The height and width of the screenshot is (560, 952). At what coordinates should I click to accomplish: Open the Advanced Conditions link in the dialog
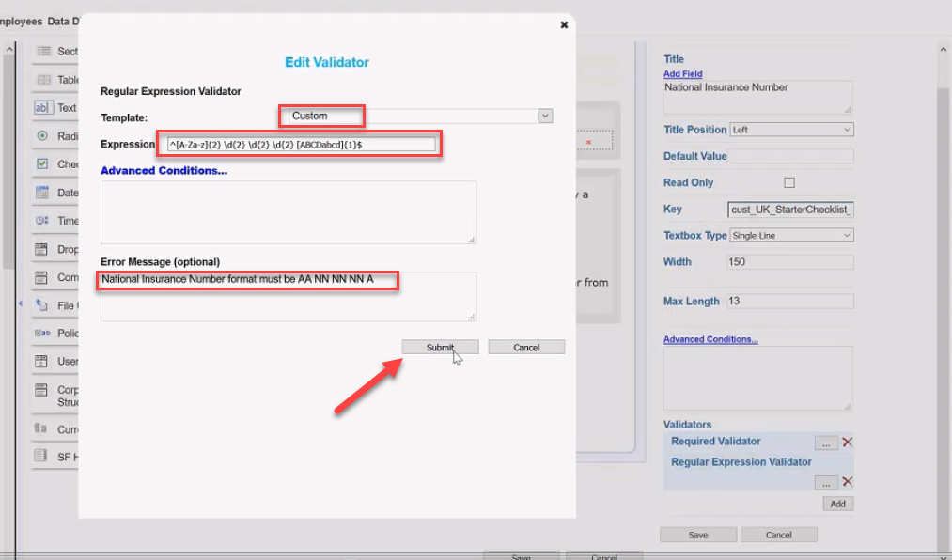[x=164, y=170]
